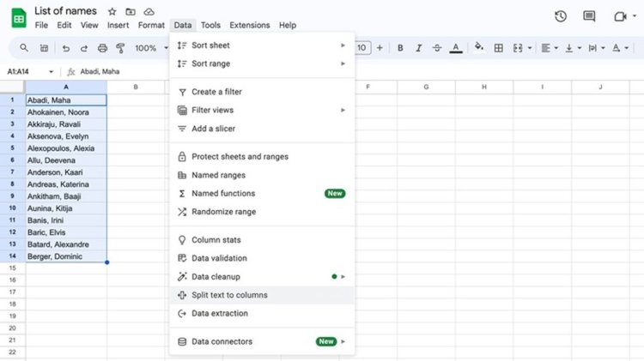
Task: Open Data extraction
Action: (x=262, y=314)
